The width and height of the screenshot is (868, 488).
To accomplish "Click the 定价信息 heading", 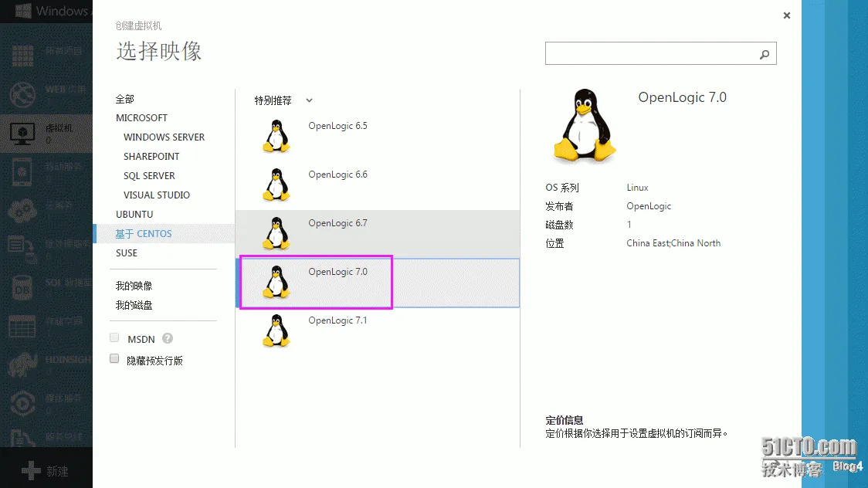I will tap(564, 421).
